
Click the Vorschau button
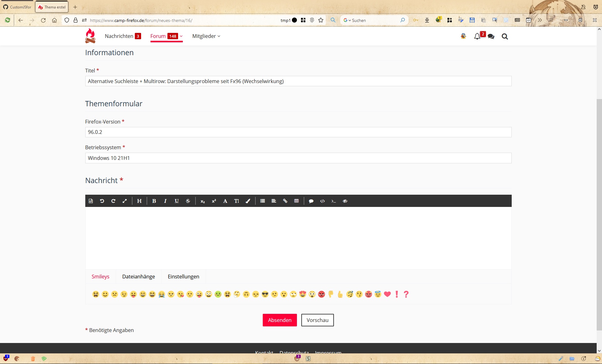click(x=317, y=320)
